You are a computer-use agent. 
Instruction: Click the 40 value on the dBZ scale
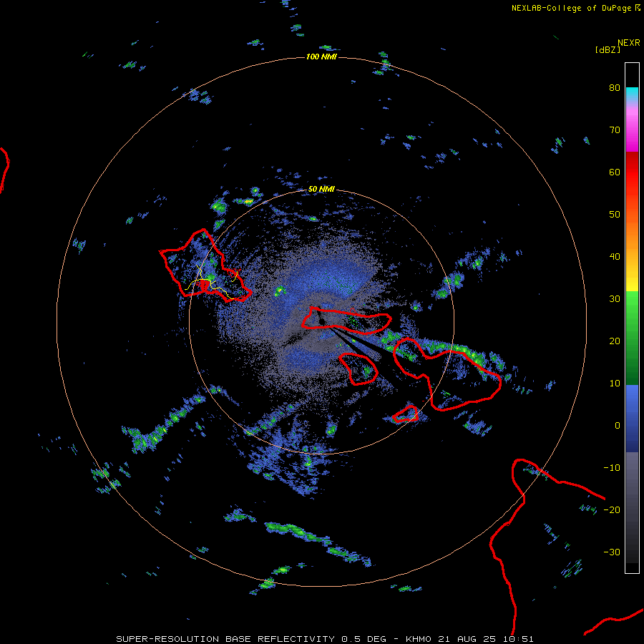click(615, 256)
